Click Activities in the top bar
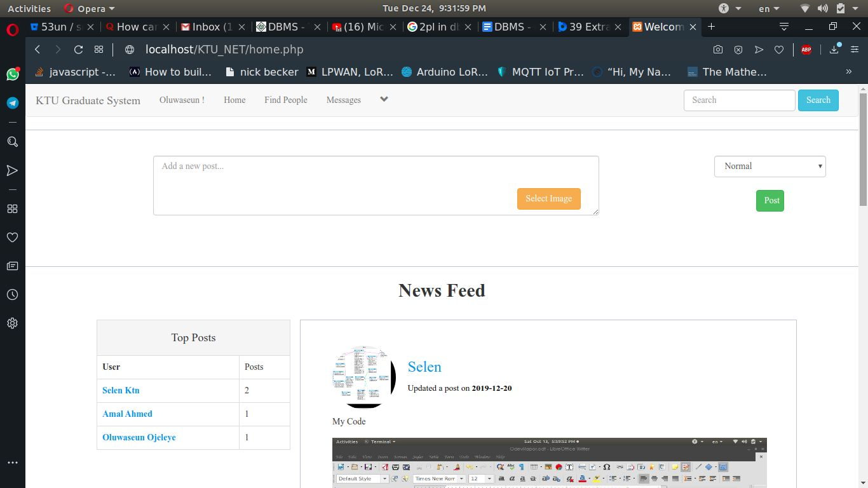The height and width of the screenshot is (488, 868). coord(29,8)
